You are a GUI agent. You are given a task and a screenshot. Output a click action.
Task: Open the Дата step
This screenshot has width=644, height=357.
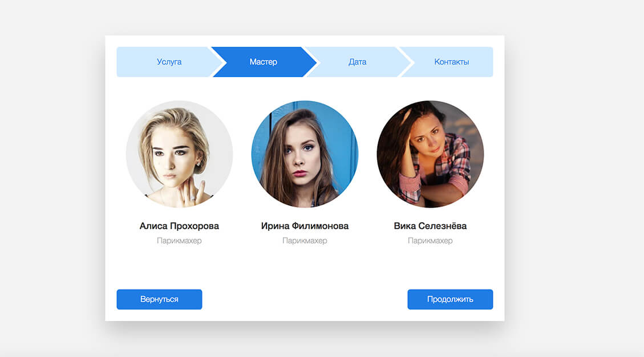tap(357, 62)
